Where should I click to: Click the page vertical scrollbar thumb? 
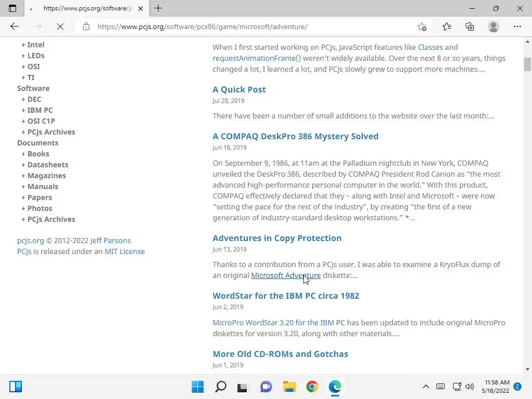point(527,64)
